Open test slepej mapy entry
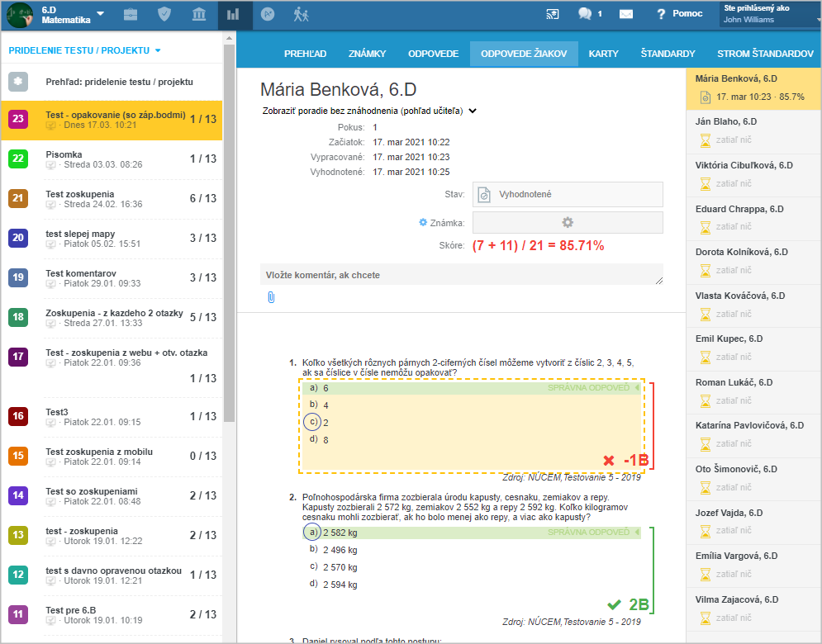 tap(112, 238)
